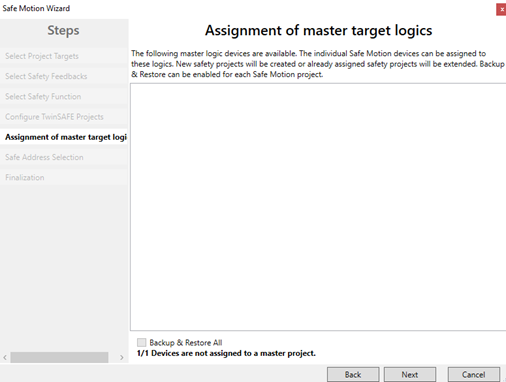This screenshot has height=382, width=506.
Task: Click the Steps panel horizontal scrollbar thumb
Action: [x=59, y=357]
